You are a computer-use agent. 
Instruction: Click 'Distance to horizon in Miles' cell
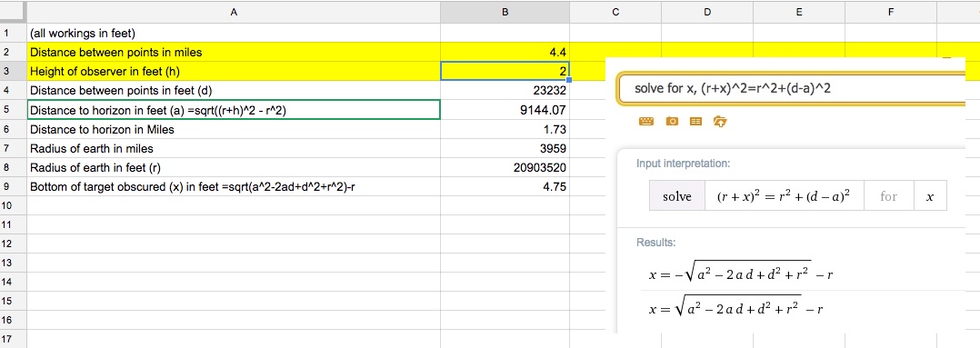click(x=234, y=129)
